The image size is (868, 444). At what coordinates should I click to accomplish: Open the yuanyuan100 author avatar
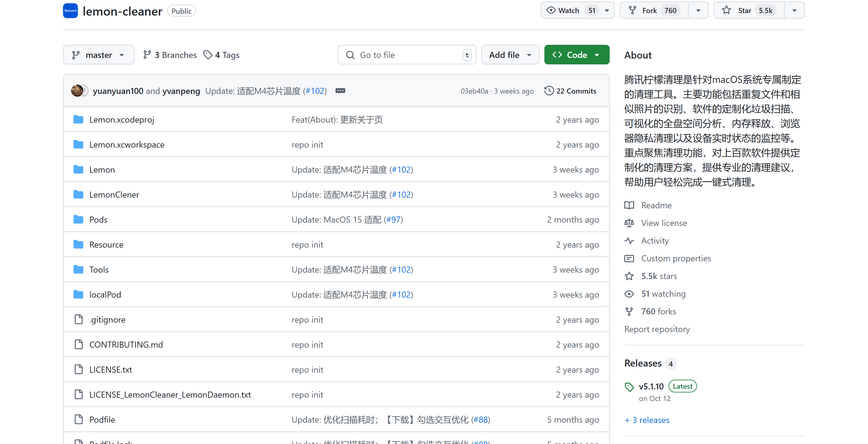(77, 91)
